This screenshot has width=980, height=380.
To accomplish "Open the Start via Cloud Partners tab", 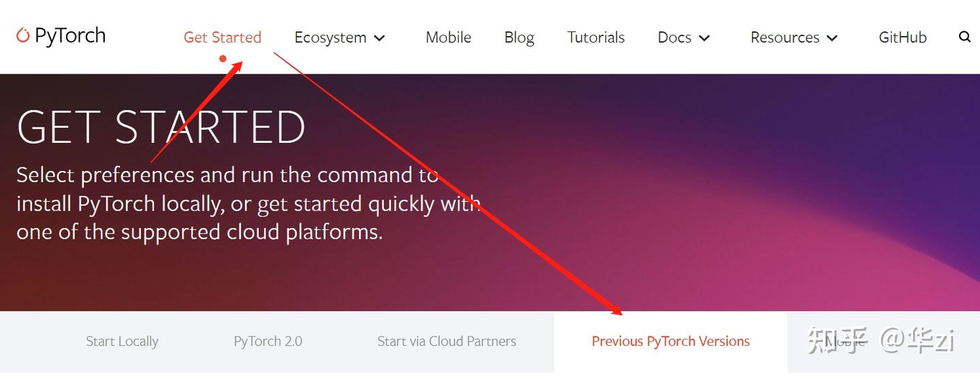I will point(446,341).
